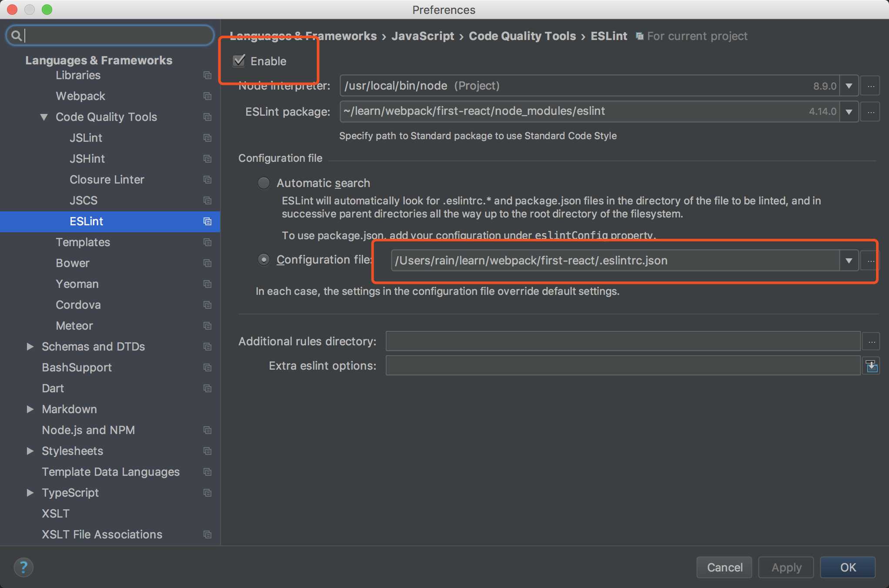Click project-level icon next to Code Quality Tools
Viewport: 889px width, 588px height.
(x=207, y=117)
